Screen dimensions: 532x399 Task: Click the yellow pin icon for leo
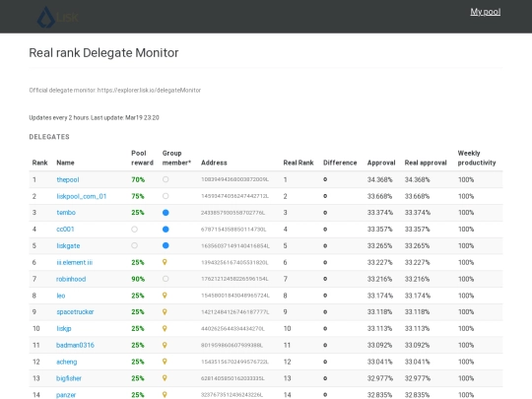click(165, 296)
